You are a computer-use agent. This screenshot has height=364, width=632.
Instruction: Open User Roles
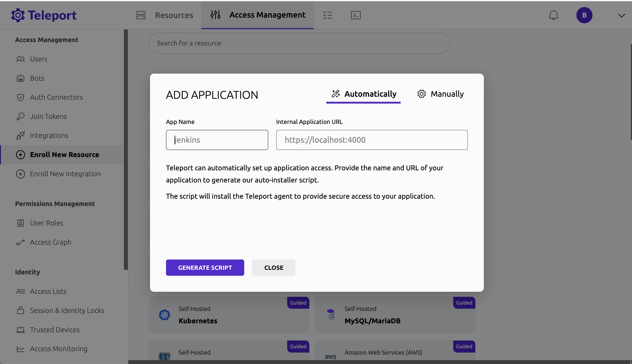coord(62,223)
